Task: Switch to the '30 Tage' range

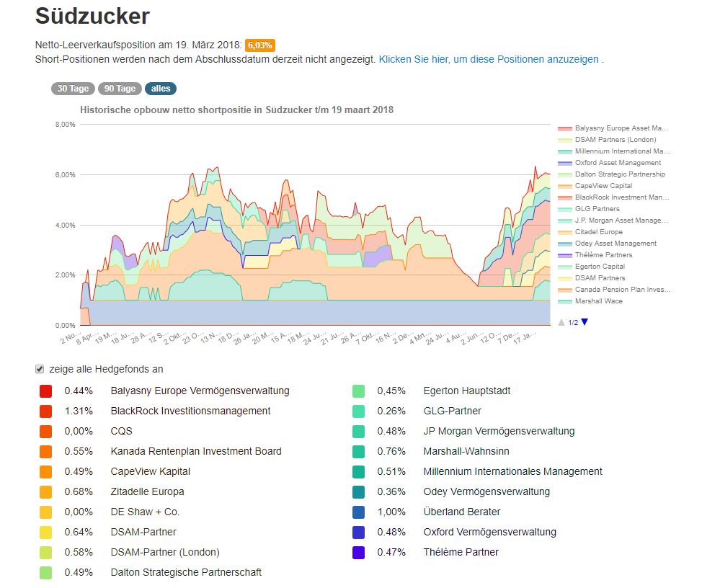Action: [x=73, y=89]
